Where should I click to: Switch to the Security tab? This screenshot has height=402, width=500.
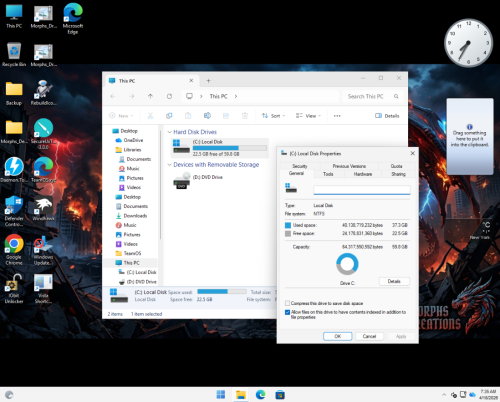(300, 166)
